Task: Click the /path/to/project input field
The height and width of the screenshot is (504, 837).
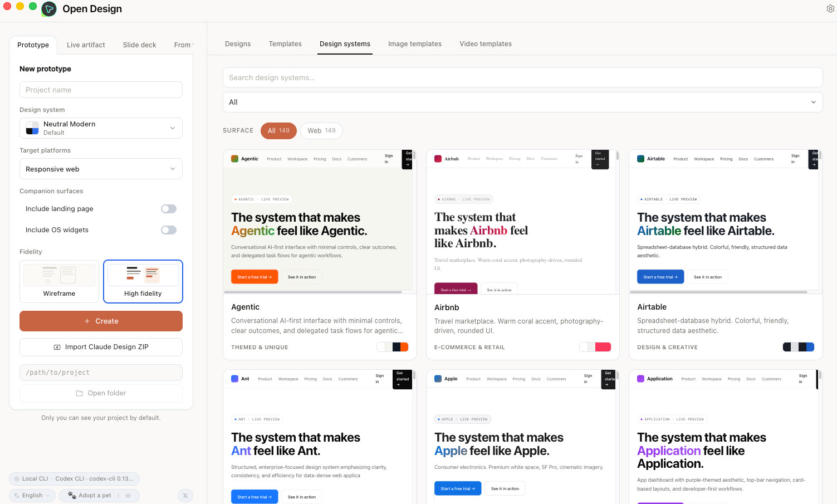Action: point(101,373)
